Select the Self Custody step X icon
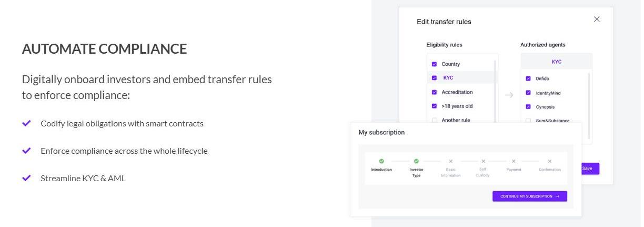This screenshot has height=227, width=644. (x=483, y=161)
